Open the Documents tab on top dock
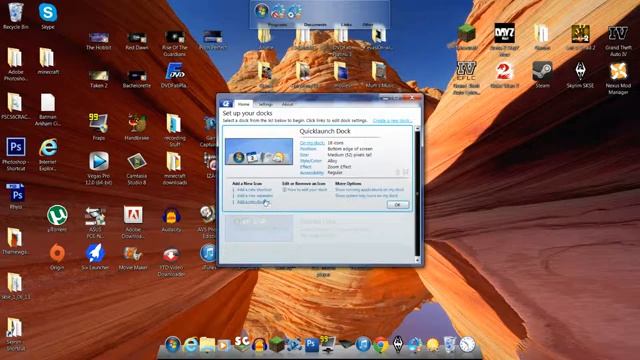The width and height of the screenshot is (640, 360). coord(315,25)
